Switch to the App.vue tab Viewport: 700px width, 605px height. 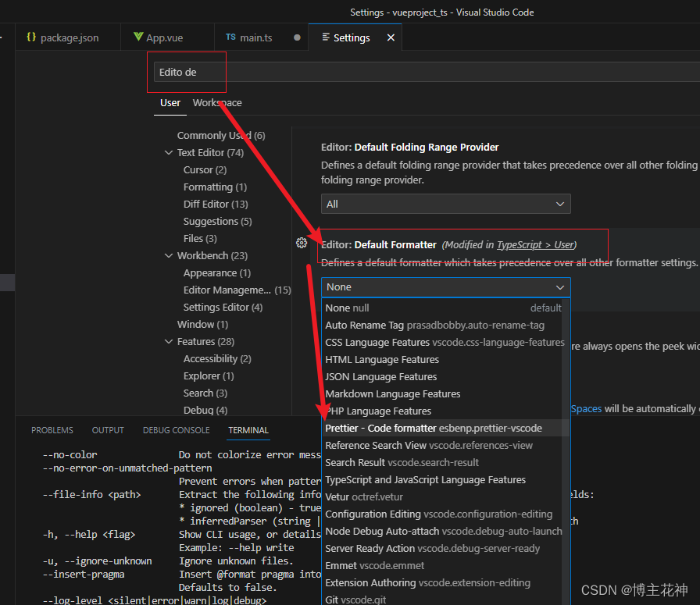click(x=167, y=37)
